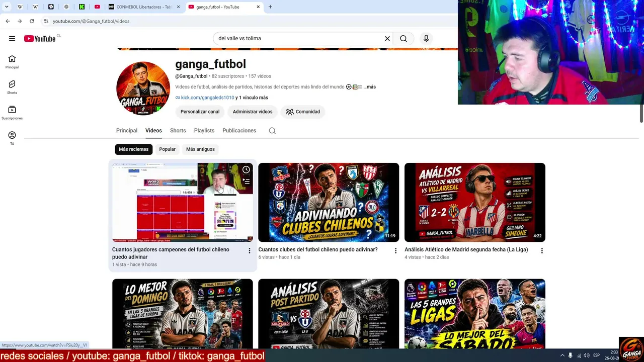Open the taskbar volume icon

pyautogui.click(x=587, y=355)
